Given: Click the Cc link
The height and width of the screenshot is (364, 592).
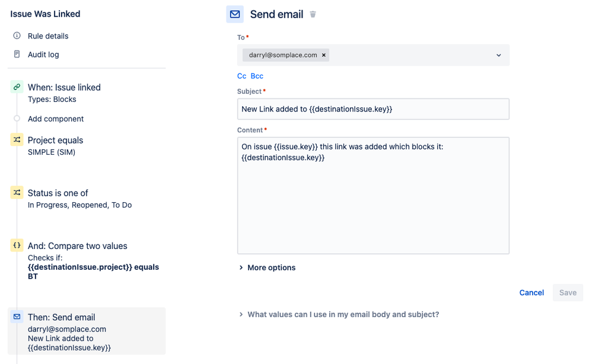Looking at the screenshot, I should pyautogui.click(x=241, y=76).
